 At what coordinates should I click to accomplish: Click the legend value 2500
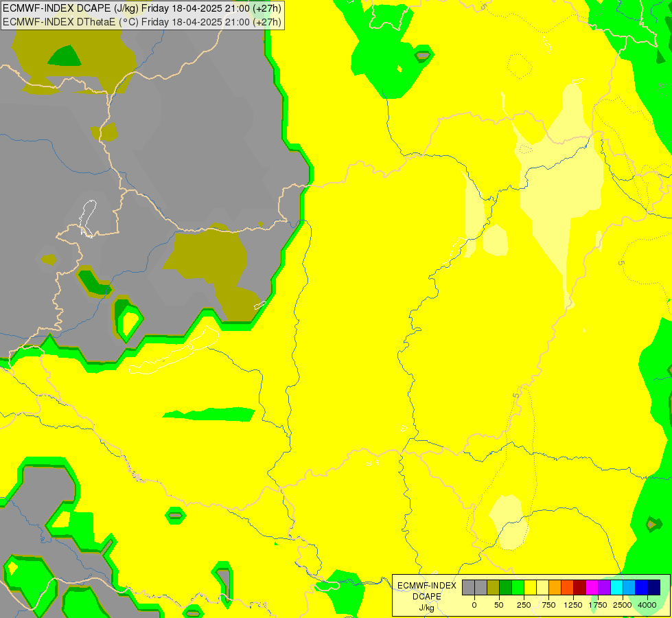(623, 605)
